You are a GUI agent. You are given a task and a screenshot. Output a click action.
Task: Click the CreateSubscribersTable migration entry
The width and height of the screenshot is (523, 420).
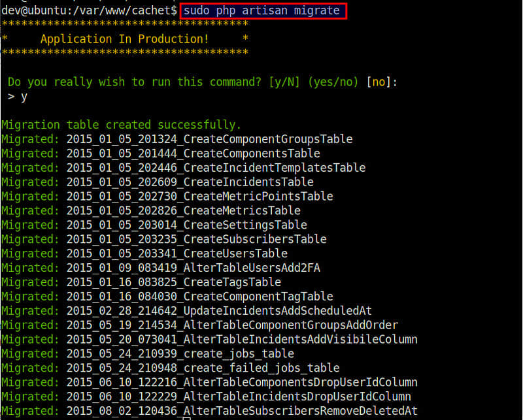pyautogui.click(x=196, y=239)
